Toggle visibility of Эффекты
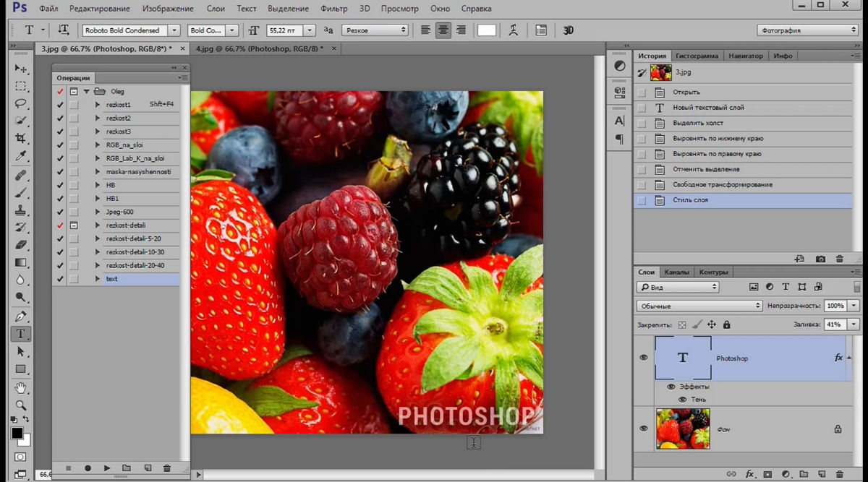The height and width of the screenshot is (482, 868). 671,387
